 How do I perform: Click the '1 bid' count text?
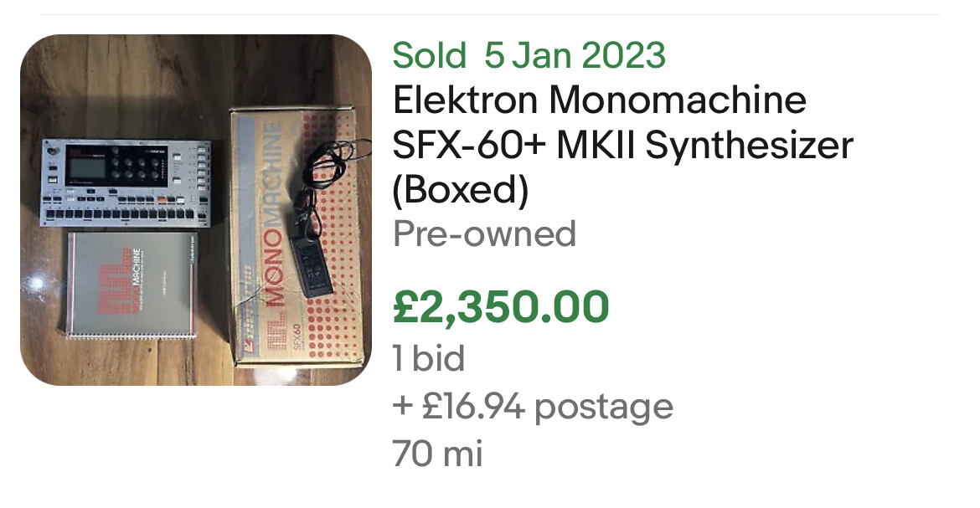coord(428,360)
